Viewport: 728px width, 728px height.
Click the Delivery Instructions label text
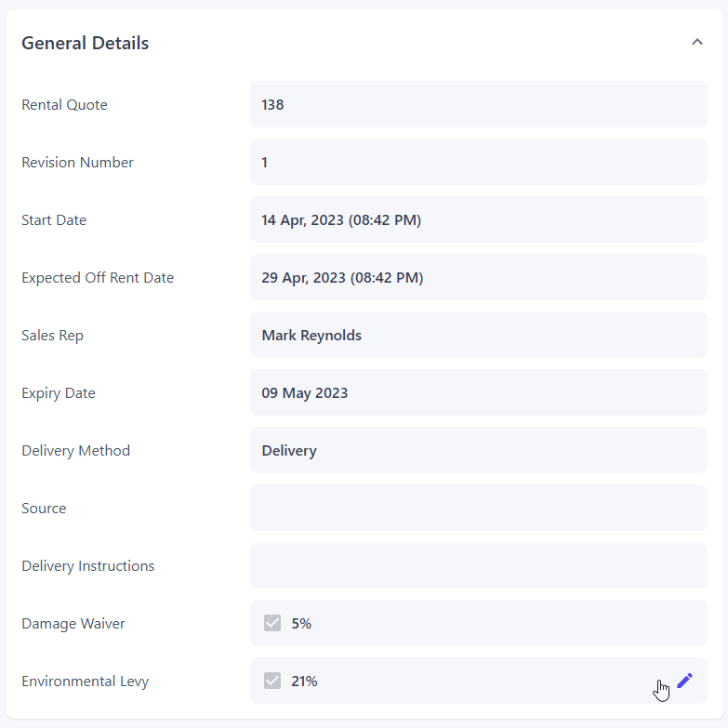(87, 565)
